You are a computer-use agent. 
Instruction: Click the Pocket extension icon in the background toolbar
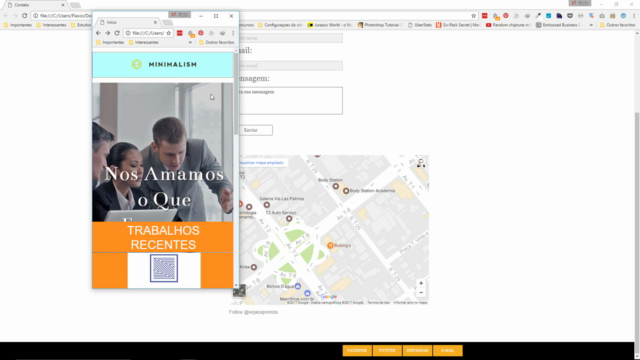570,16
